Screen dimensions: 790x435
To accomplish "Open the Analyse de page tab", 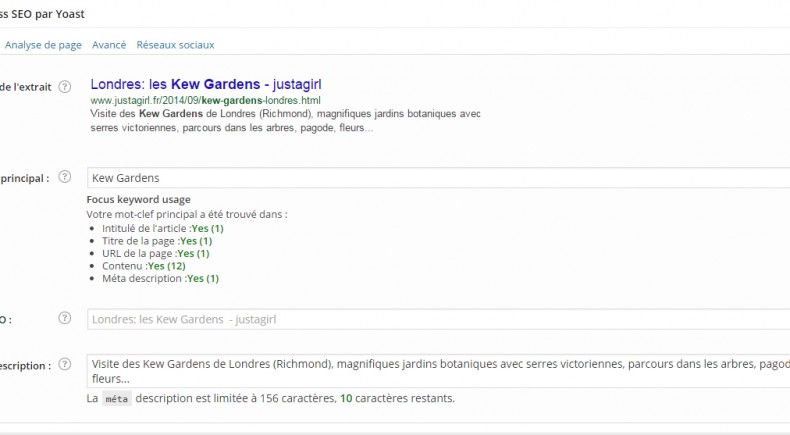I will (43, 45).
